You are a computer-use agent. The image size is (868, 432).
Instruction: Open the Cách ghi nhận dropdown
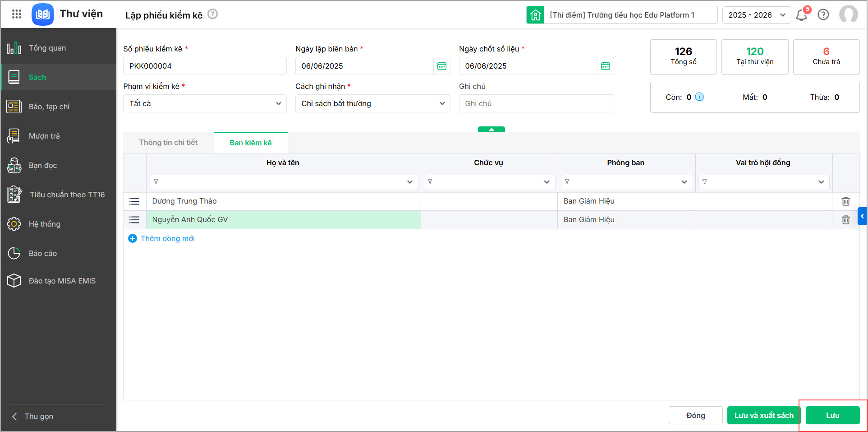[x=372, y=103]
